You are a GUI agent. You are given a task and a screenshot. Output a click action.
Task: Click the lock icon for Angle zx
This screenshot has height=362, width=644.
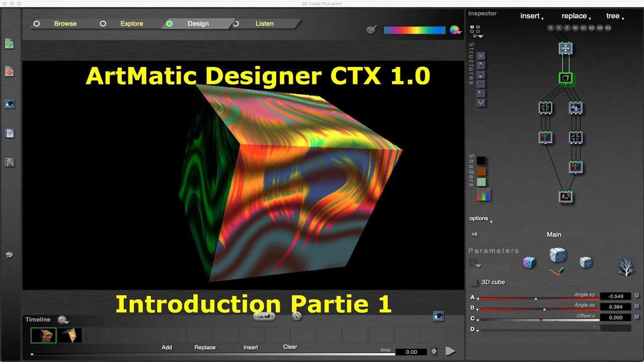[636, 306]
